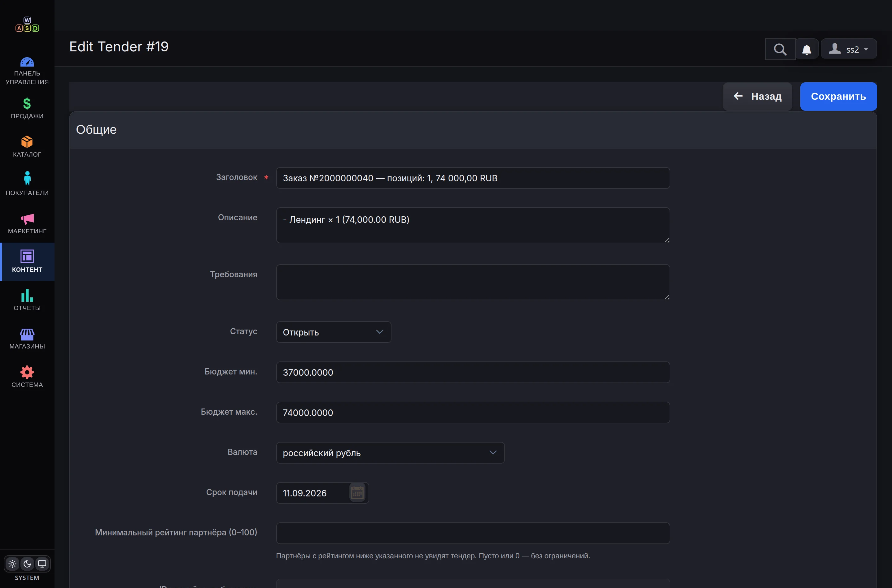The width and height of the screenshot is (892, 588).
Task: Click the Описание textarea resize handle
Action: tap(667, 240)
